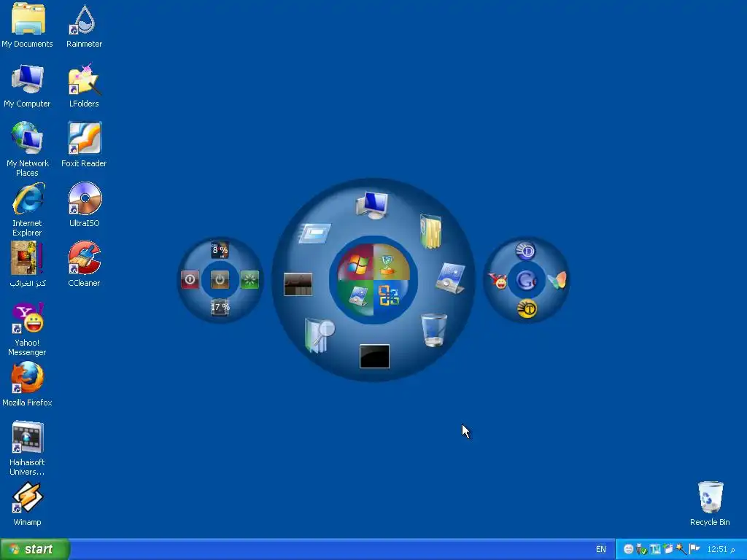Open the blue D icon in right circle
Image resolution: width=747 pixels, height=560 pixels.
click(526, 251)
